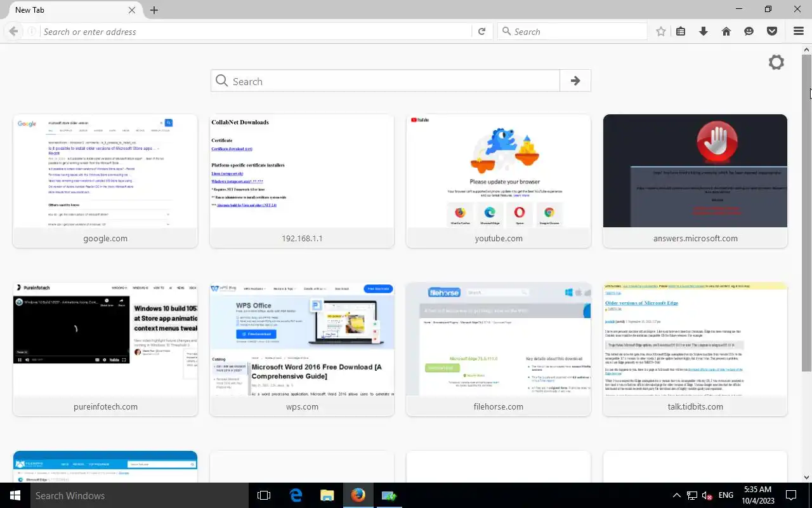Open the talk.tidbits.com tile
Screen dimensions: 812x508
coord(695,349)
